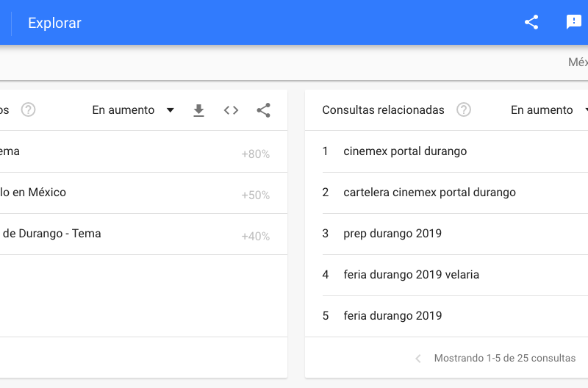Go to previous page of related queries
Image resolution: width=588 pixels, height=388 pixels.
pos(418,359)
